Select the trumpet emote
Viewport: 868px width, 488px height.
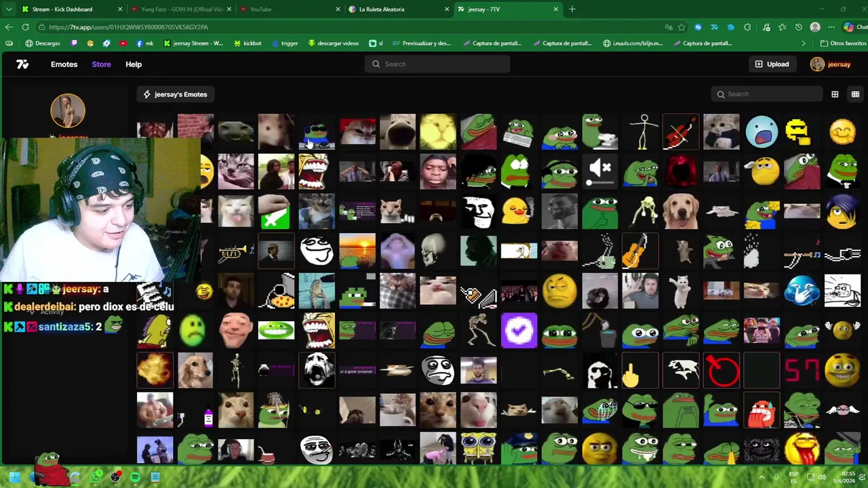click(235, 251)
